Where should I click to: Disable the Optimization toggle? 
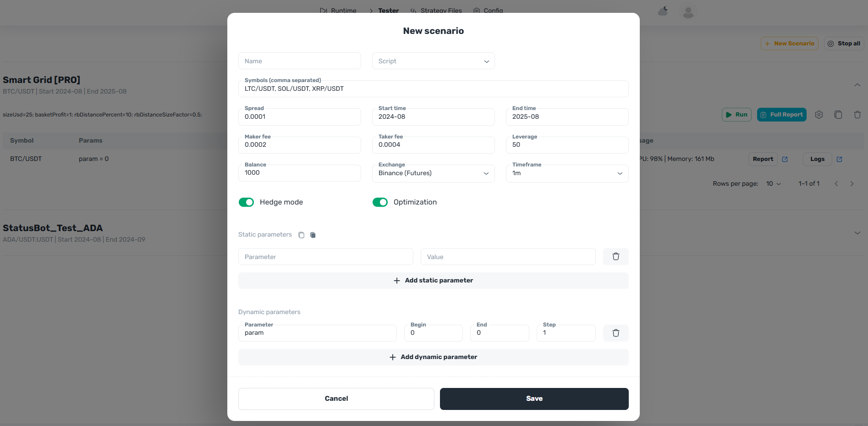(380, 202)
